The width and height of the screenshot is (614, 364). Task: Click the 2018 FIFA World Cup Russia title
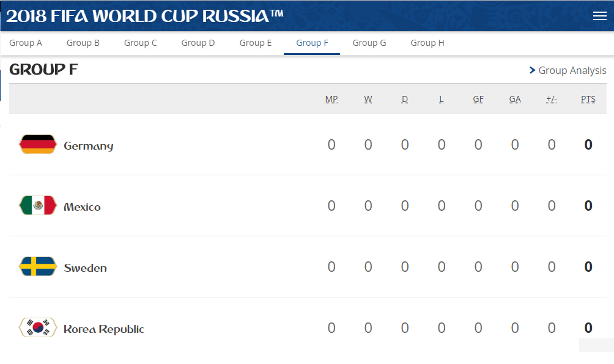point(144,16)
